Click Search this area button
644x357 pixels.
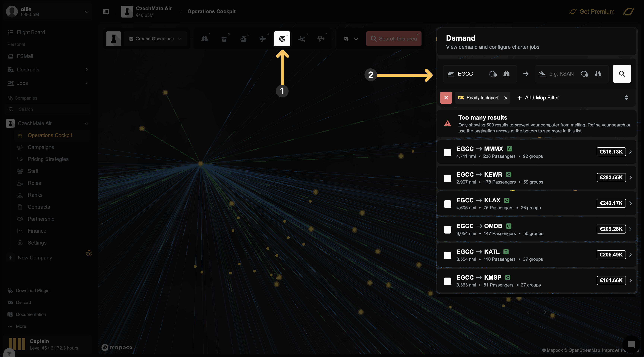(x=394, y=39)
